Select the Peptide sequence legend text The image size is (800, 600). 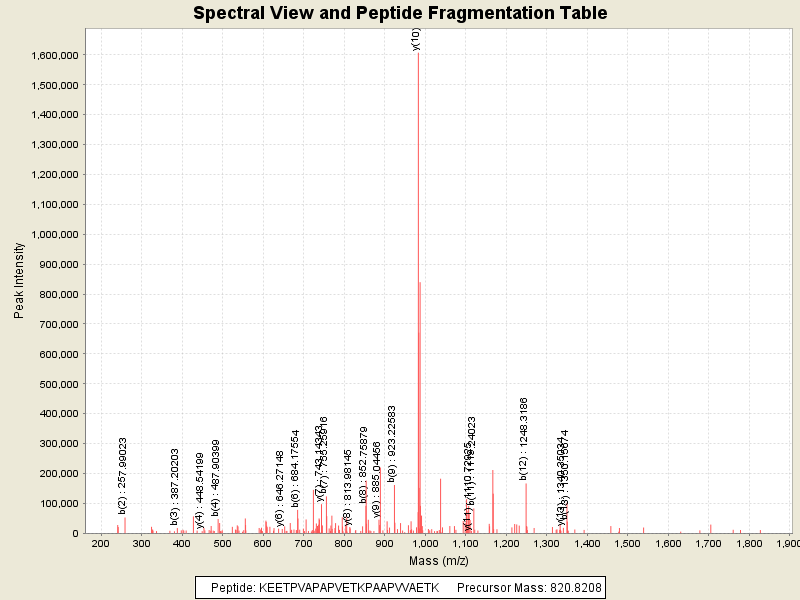324,587
